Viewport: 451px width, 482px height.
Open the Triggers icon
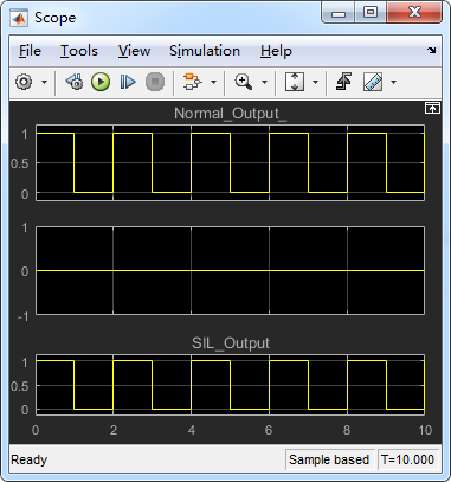(x=344, y=82)
